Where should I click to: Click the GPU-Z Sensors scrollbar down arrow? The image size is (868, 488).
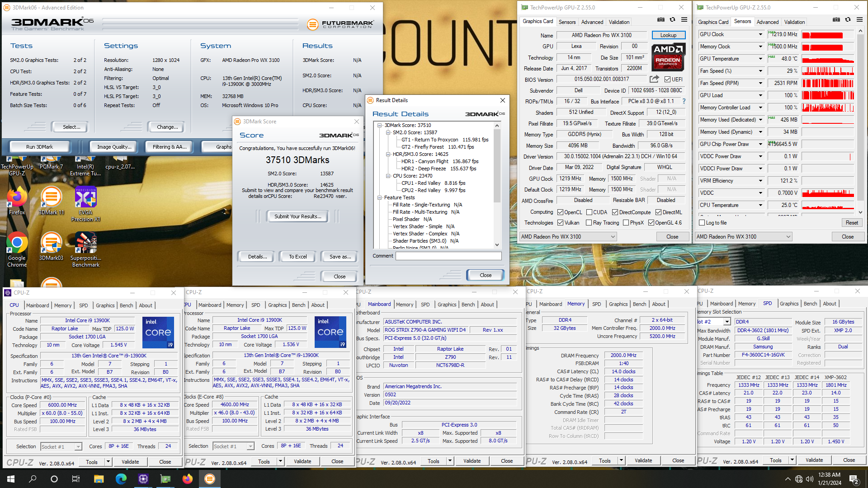(x=860, y=212)
